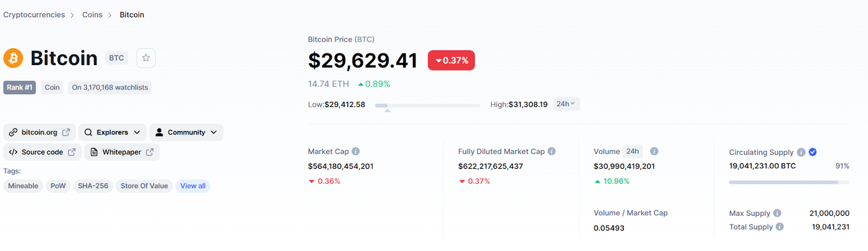Go to Cryptocurrencies in breadcrumb

[x=34, y=15]
